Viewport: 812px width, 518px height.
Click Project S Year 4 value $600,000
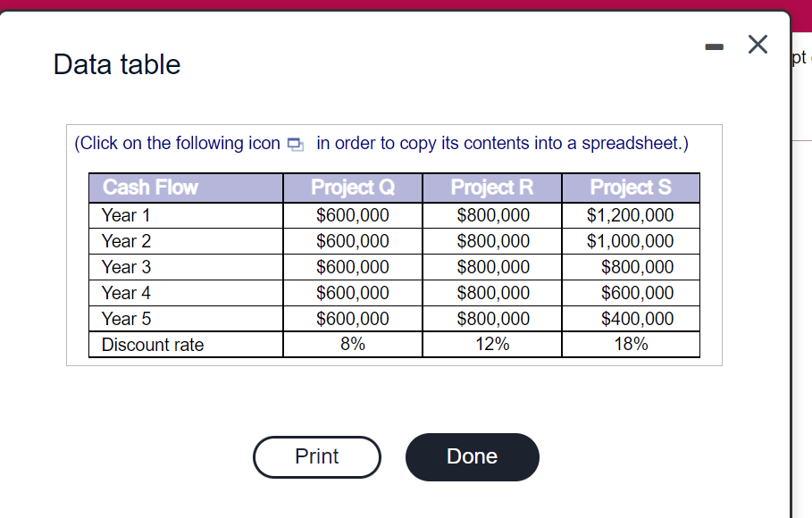pyautogui.click(x=638, y=293)
